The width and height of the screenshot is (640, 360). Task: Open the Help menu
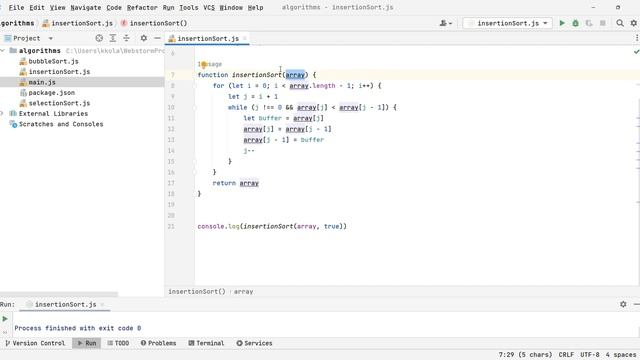256,7
